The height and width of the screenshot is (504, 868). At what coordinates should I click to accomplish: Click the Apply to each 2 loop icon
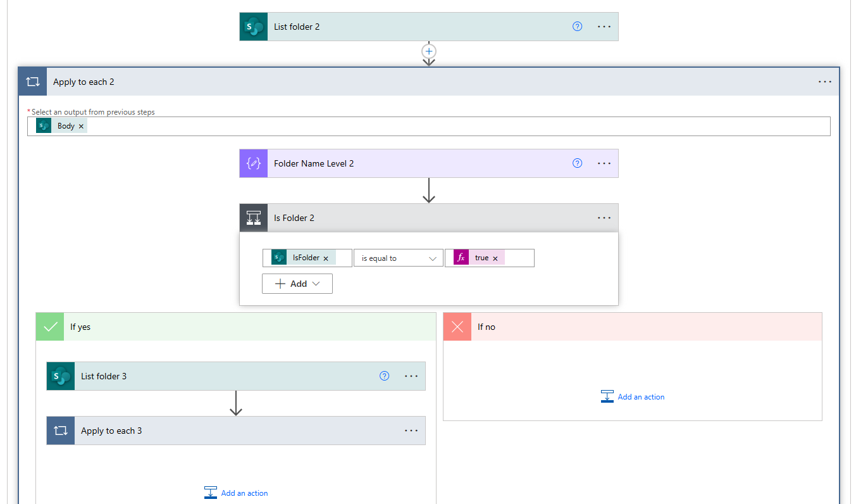coord(32,82)
